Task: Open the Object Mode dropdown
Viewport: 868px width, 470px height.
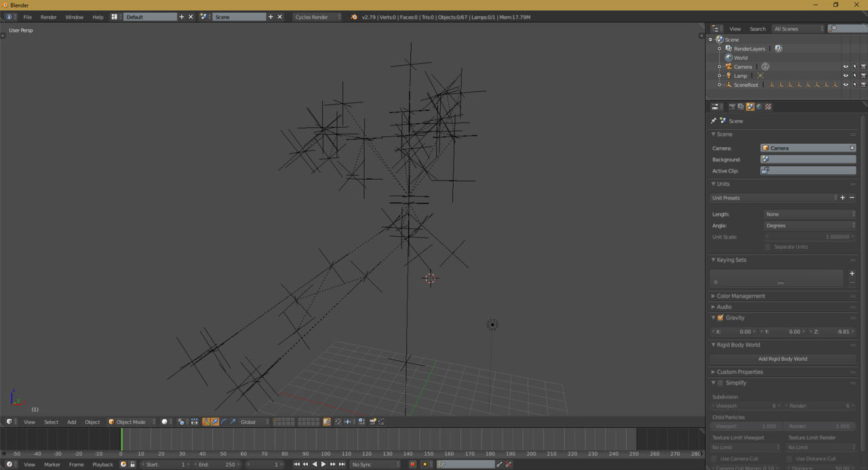Action: pyautogui.click(x=131, y=422)
